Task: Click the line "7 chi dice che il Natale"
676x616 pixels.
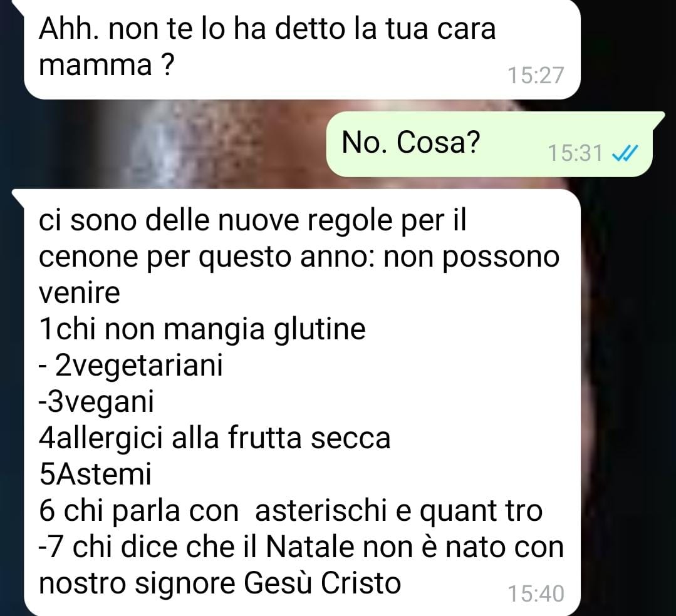Action: pos(301,548)
